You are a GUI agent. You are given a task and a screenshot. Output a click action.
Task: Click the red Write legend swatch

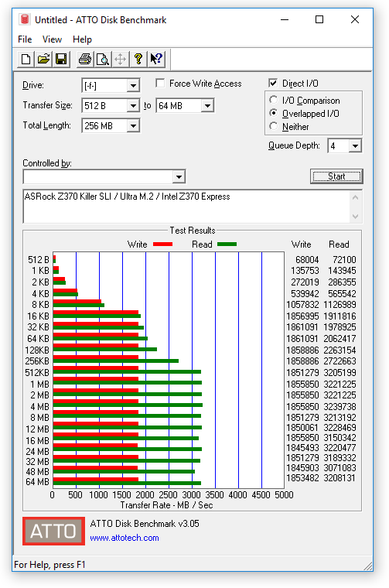162,244
